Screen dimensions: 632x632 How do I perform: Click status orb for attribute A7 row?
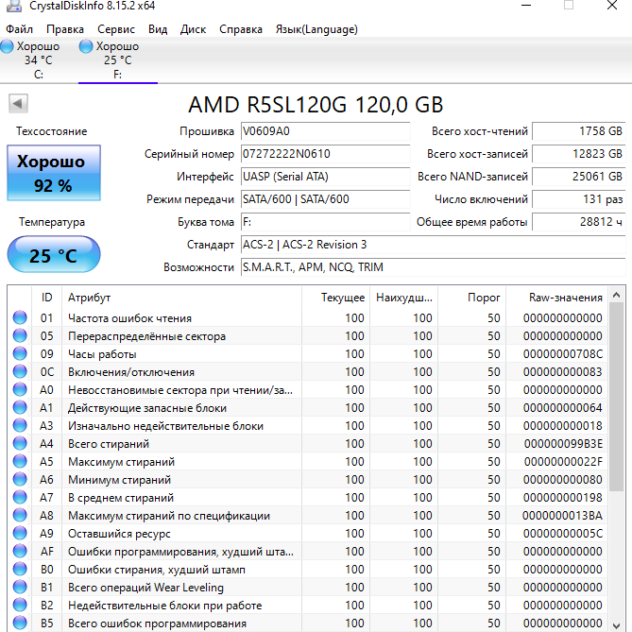tap(20, 497)
